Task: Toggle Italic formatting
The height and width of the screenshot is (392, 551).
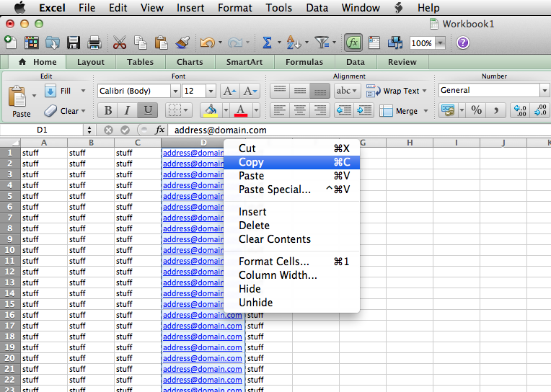Action: point(127,110)
